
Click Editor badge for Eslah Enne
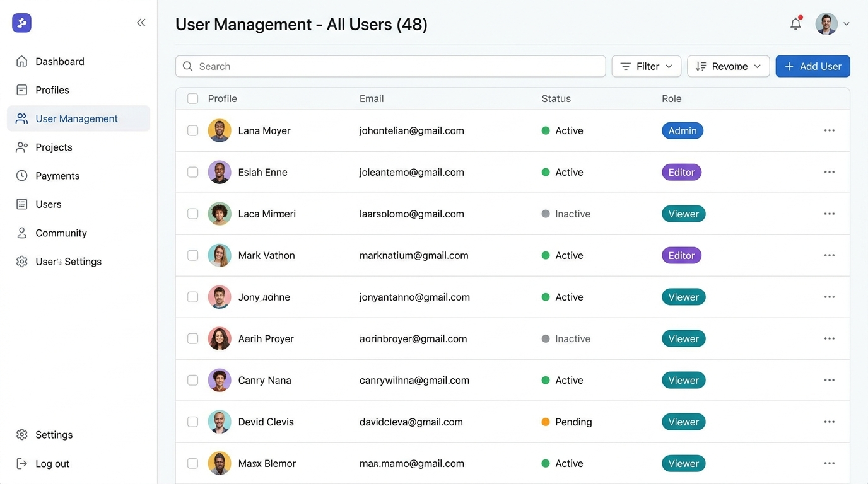(681, 172)
